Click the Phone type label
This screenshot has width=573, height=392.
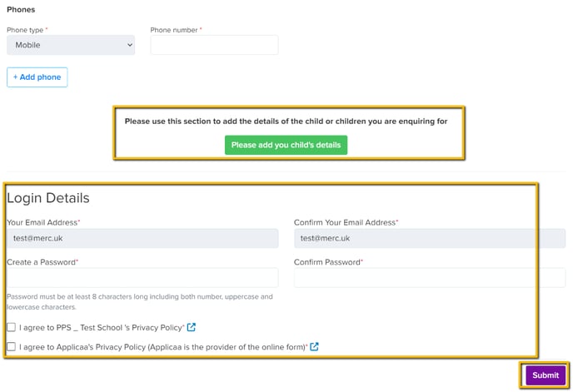[25, 30]
